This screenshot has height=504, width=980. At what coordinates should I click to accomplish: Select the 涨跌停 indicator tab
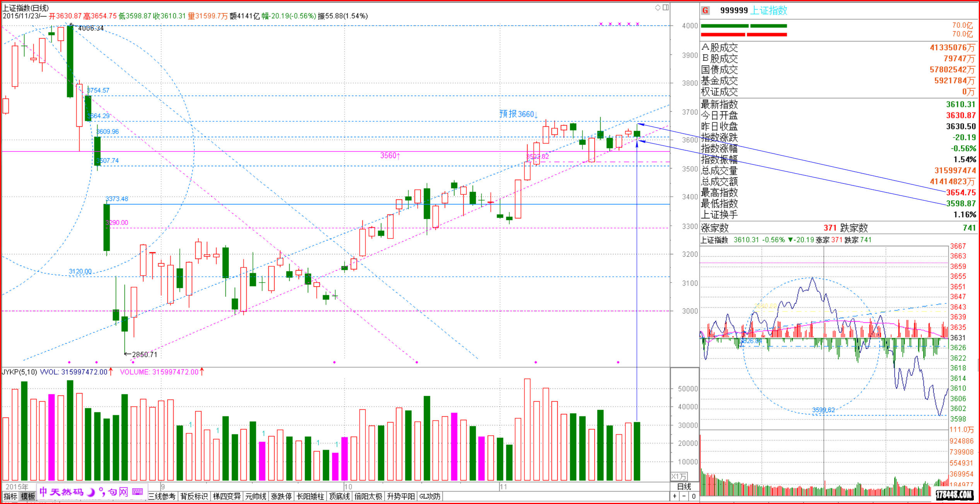[x=281, y=496]
